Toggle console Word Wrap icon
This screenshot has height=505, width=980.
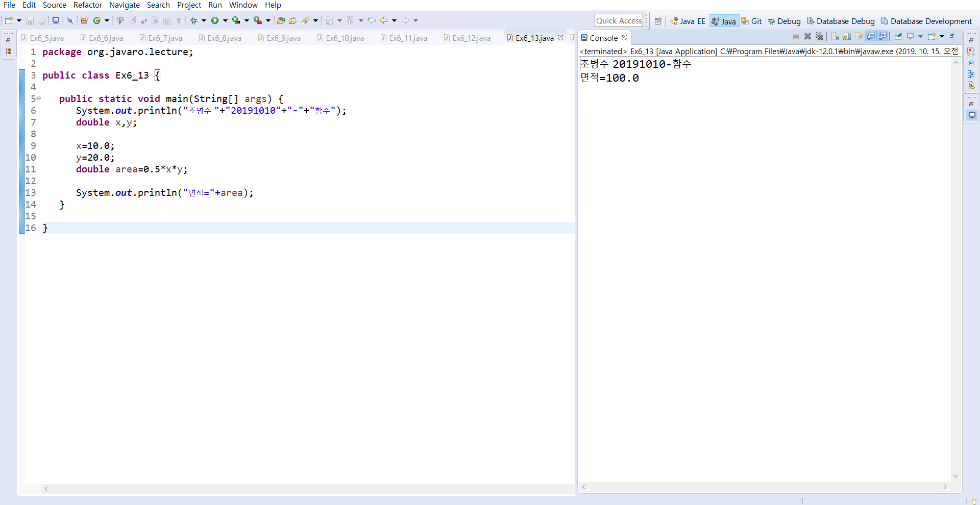click(x=859, y=36)
